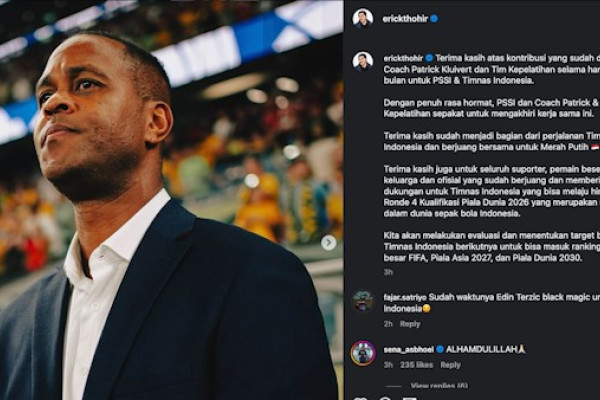The image size is (600, 400).
Task: Go to next photo with carousel arrow
Action: 328,242
